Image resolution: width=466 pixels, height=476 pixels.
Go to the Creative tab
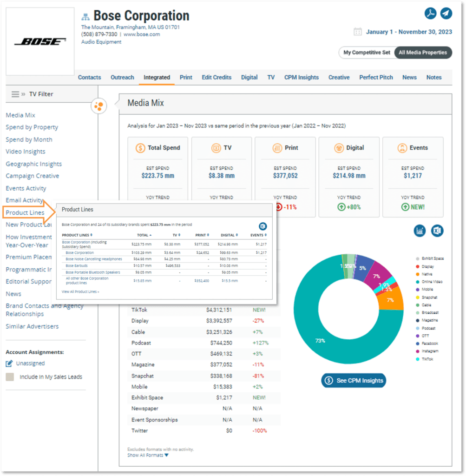pyautogui.click(x=339, y=78)
